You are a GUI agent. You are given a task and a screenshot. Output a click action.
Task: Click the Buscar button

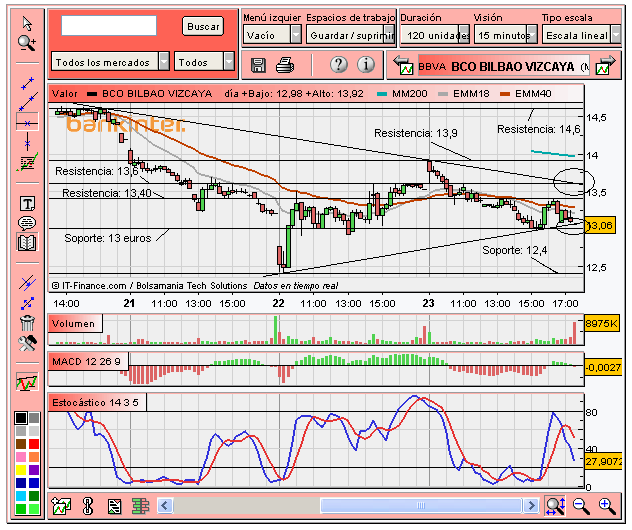coord(203,27)
